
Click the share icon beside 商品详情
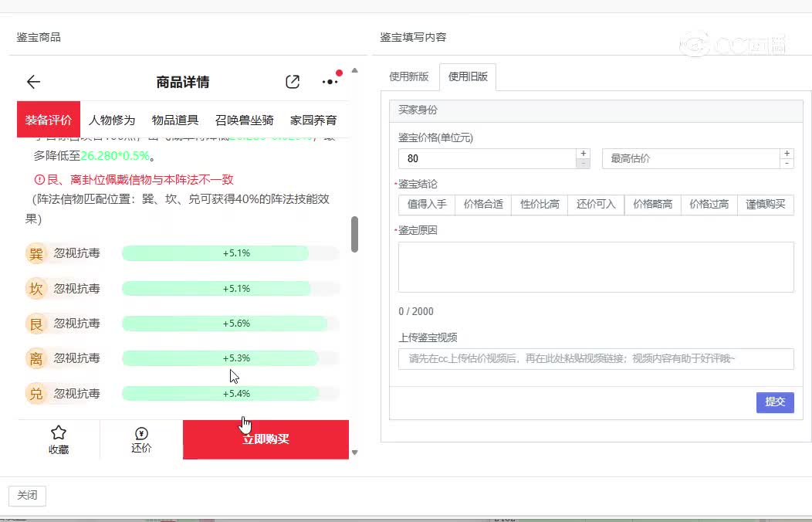pyautogui.click(x=293, y=82)
